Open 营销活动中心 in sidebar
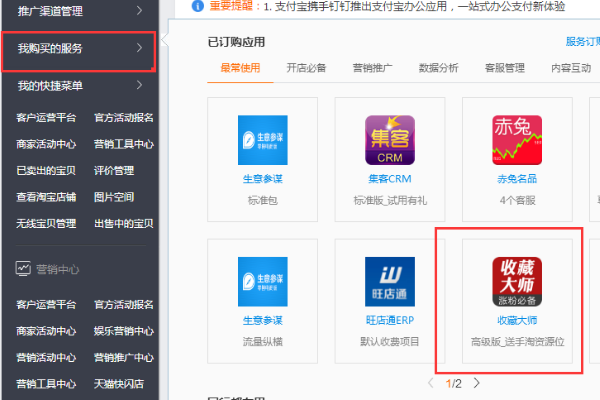Image resolution: width=600 pixels, height=400 pixels. pyautogui.click(x=46, y=357)
